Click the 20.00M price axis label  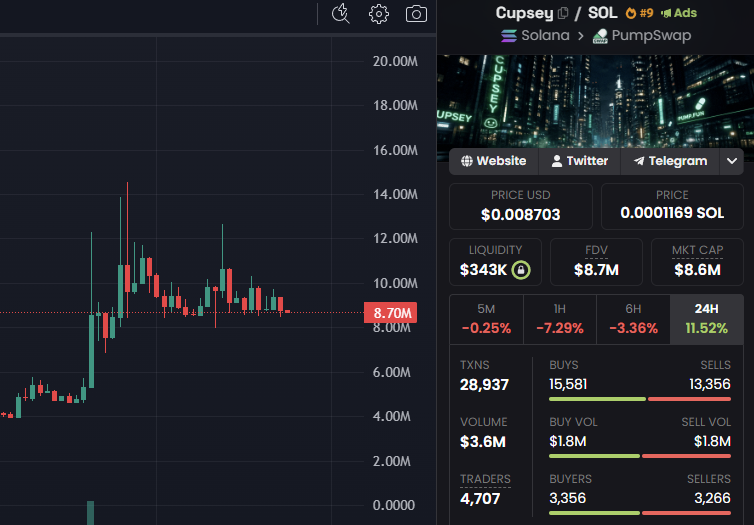point(395,61)
